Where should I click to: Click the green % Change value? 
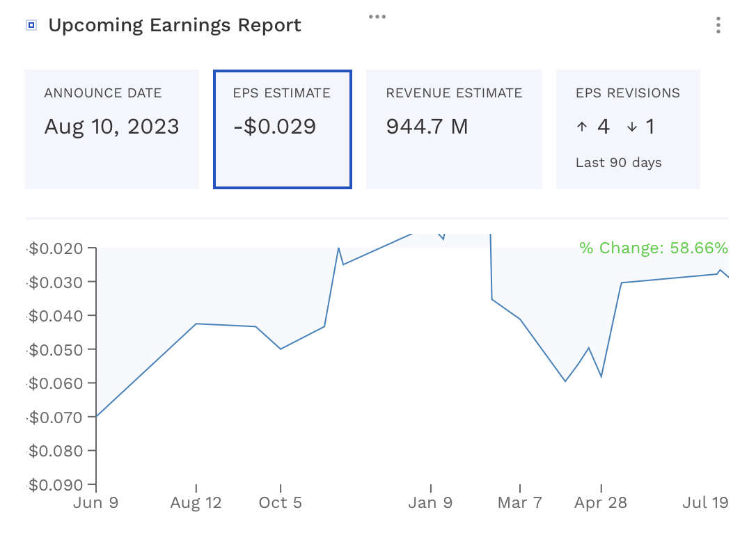pos(653,247)
